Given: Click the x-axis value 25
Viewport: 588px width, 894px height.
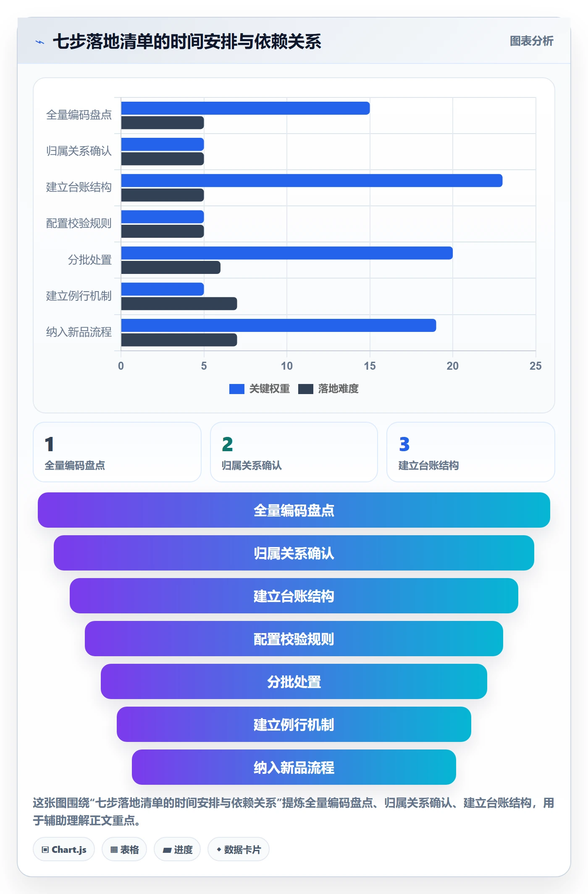Looking at the screenshot, I should [535, 366].
